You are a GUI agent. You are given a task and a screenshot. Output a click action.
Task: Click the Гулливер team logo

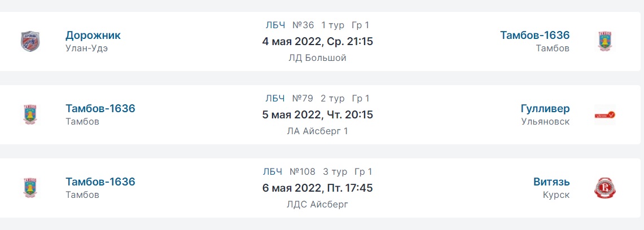tap(605, 115)
